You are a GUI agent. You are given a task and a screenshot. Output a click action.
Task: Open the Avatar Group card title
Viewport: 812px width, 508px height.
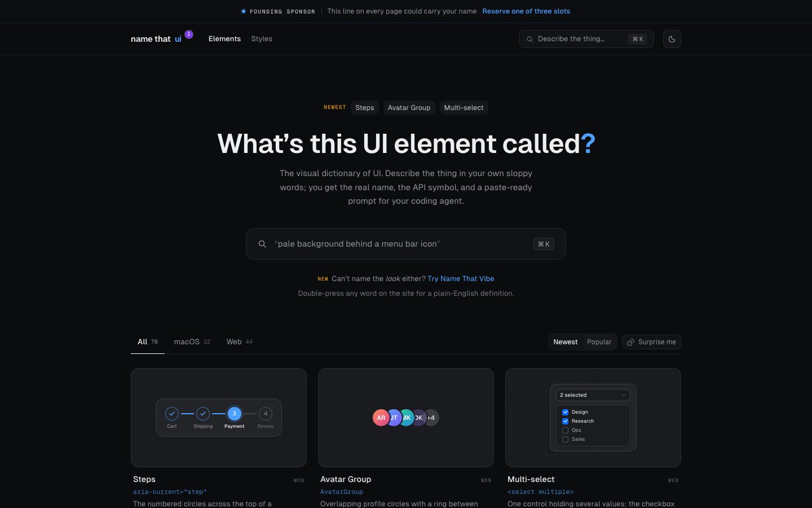point(346,479)
